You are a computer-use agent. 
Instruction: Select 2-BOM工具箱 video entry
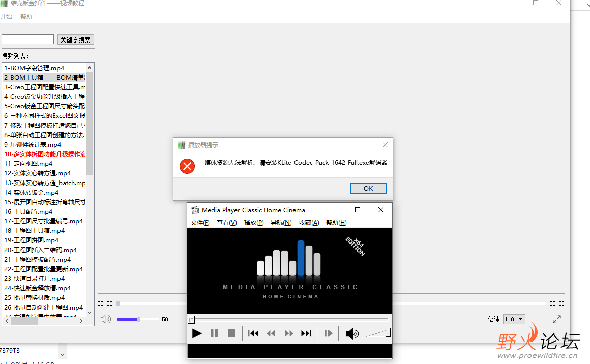(44, 78)
